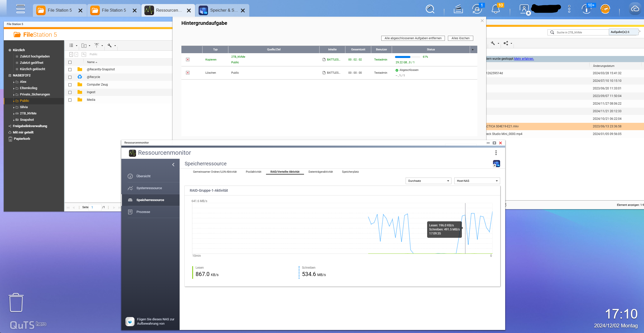This screenshot has height=333, width=644.
Task: Follow the Mehr erfahren link
Action: [524, 59]
